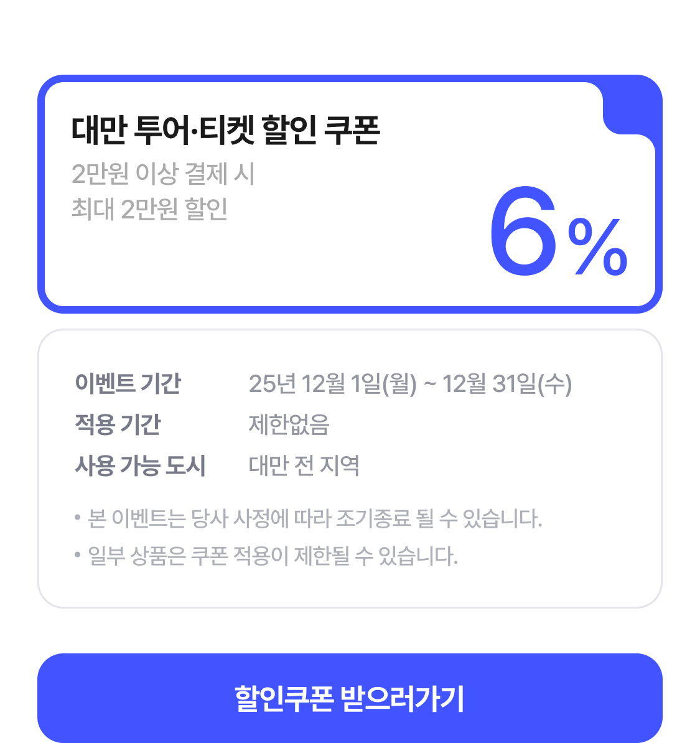Click the 이벤트 기간 label

tap(128, 383)
